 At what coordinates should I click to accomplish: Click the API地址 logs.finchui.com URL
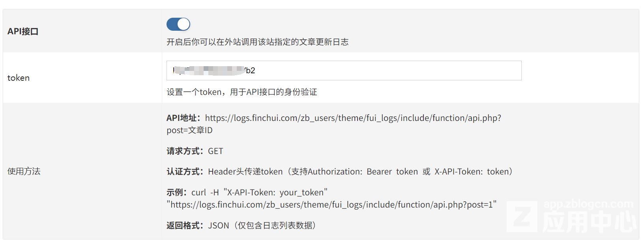pyautogui.click(x=353, y=118)
